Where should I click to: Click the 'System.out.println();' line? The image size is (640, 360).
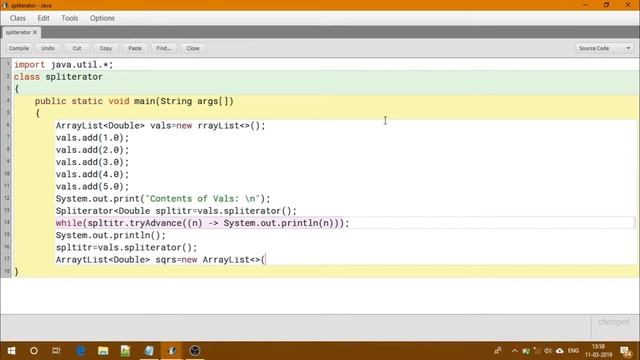[111, 236]
